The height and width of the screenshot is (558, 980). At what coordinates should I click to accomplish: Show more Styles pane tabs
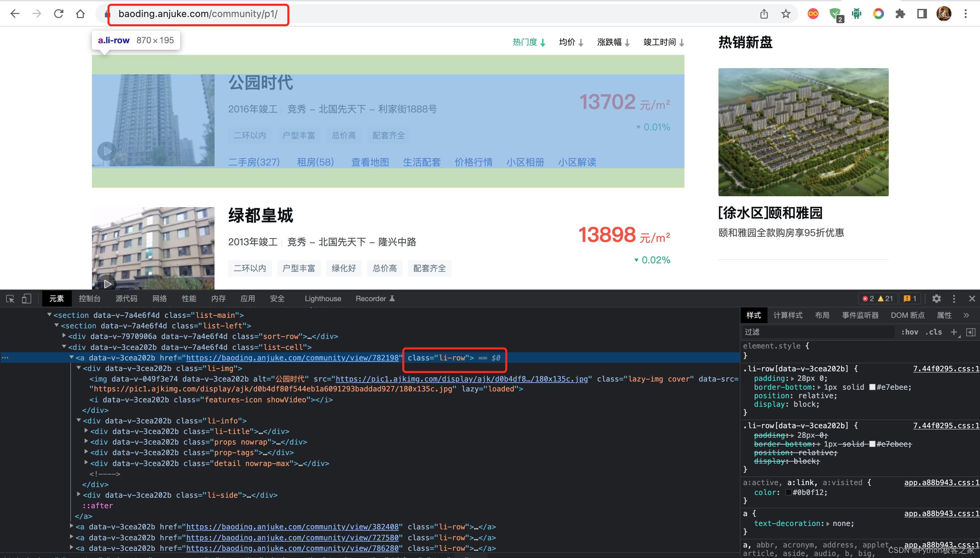[966, 315]
